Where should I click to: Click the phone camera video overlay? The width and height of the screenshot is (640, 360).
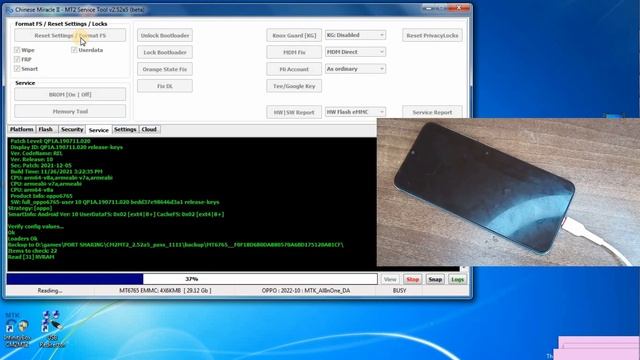(508, 192)
